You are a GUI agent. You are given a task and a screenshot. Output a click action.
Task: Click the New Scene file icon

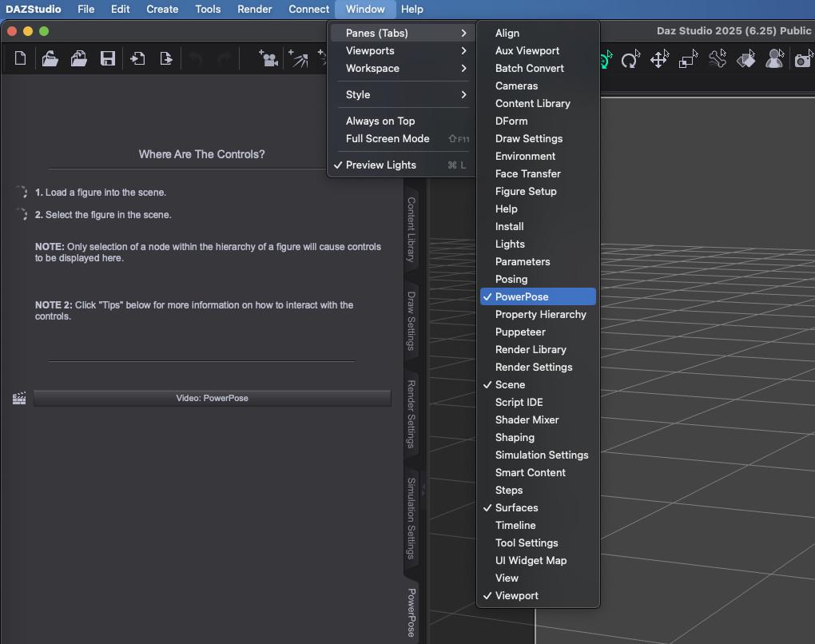coord(21,58)
